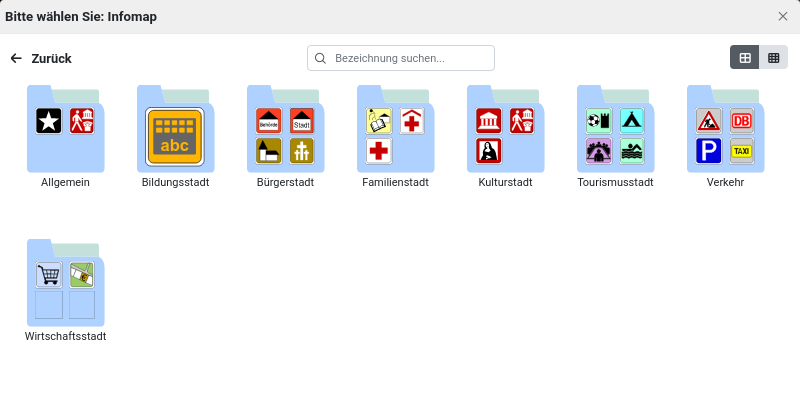Select the Tourismusstadt folder label

[x=615, y=182]
